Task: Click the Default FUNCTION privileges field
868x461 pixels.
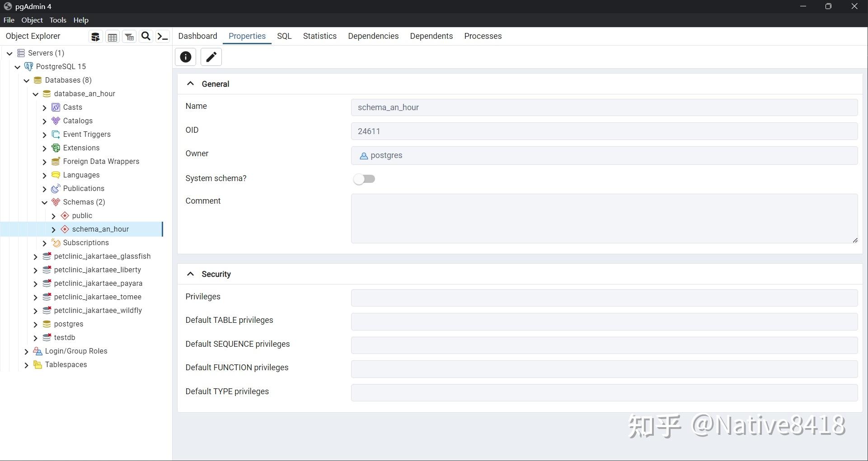Action: [604, 369]
